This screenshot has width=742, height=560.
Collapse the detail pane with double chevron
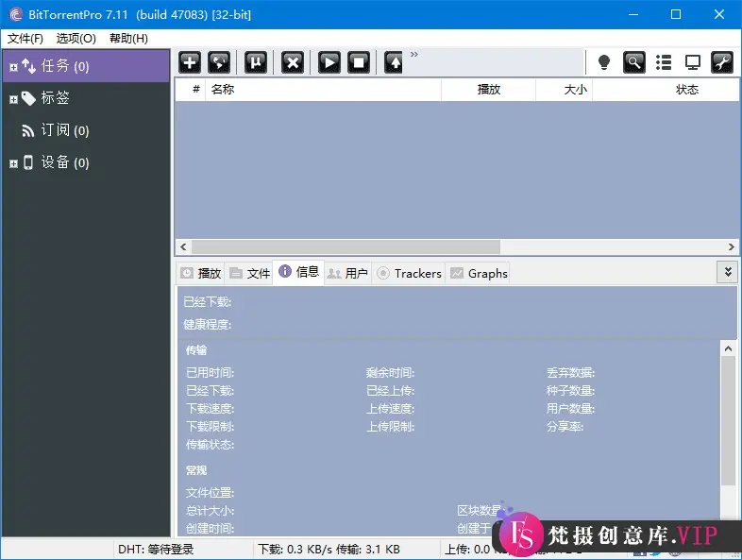728,272
